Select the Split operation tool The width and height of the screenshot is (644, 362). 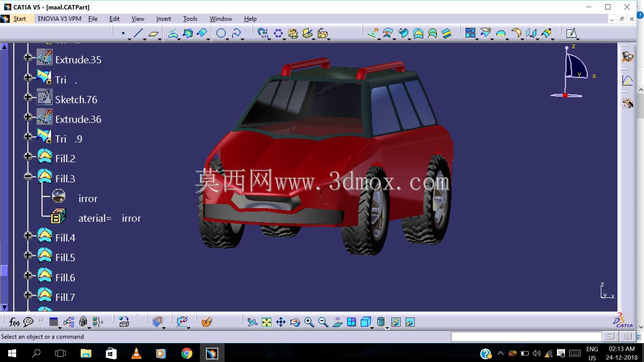[486, 33]
